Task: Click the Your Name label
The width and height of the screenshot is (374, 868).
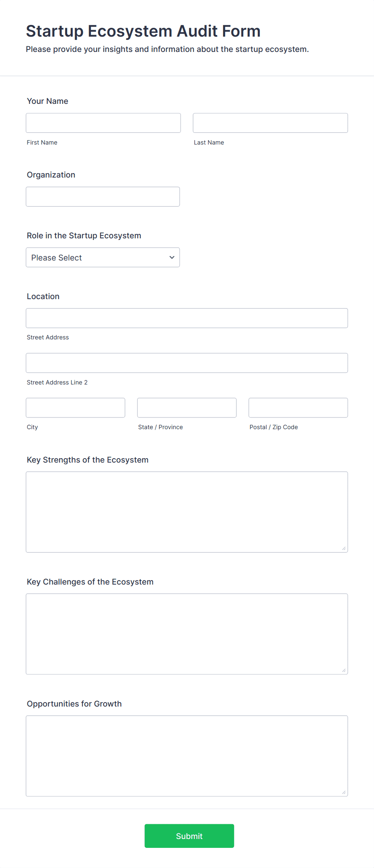Action: point(47,101)
